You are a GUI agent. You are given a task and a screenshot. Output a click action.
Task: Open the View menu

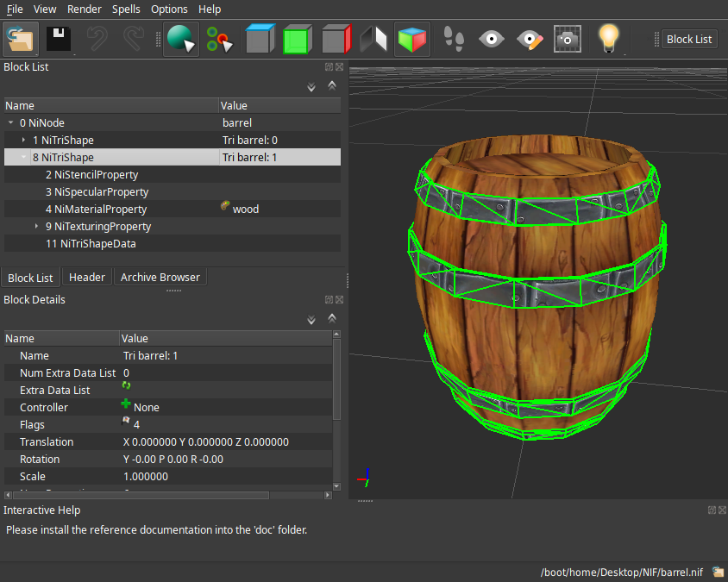pyautogui.click(x=45, y=9)
